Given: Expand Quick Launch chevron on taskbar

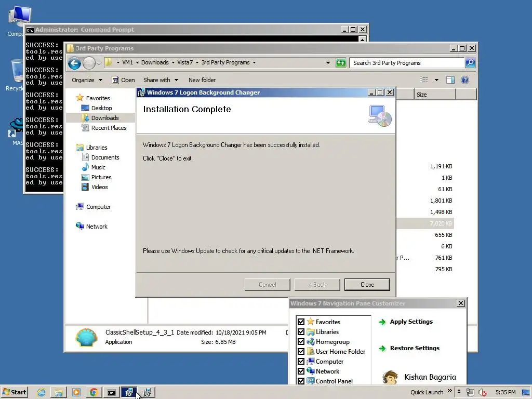Looking at the screenshot, I should (x=449, y=391).
